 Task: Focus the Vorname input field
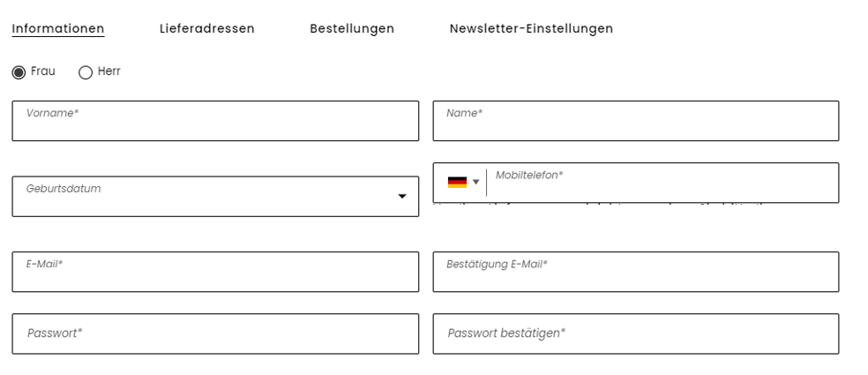(x=215, y=121)
